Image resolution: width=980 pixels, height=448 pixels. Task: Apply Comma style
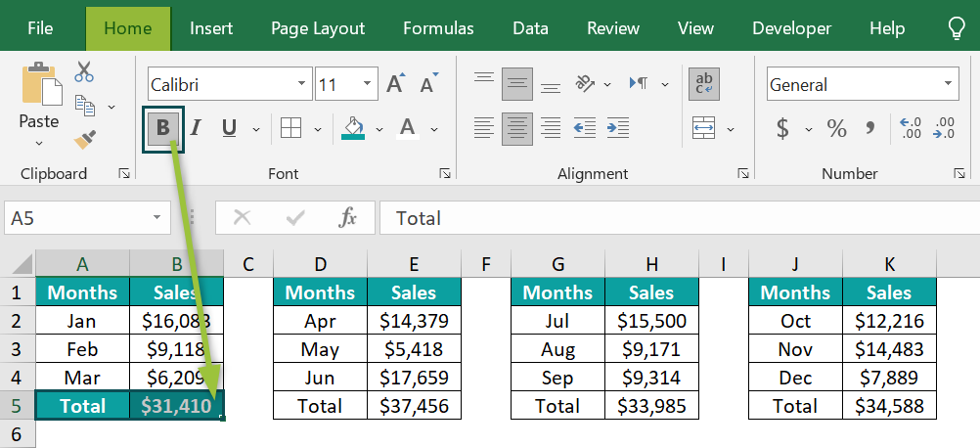point(870,128)
